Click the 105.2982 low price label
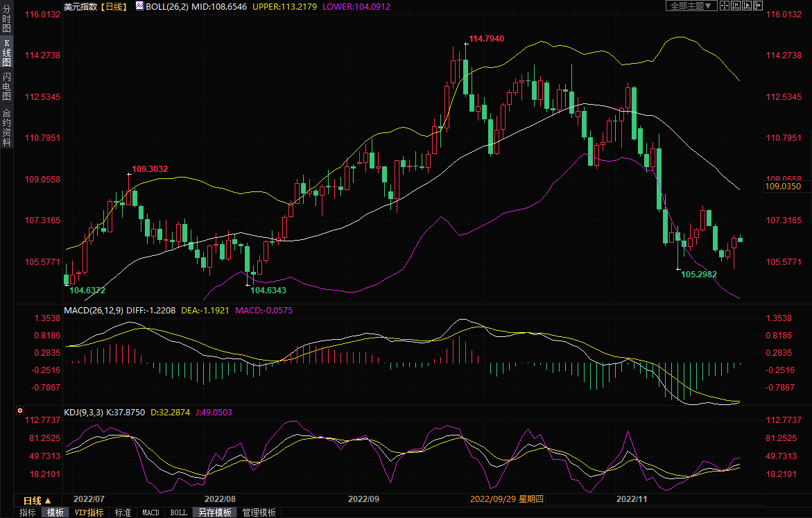Image resolution: width=812 pixels, height=518 pixels. pos(698,275)
